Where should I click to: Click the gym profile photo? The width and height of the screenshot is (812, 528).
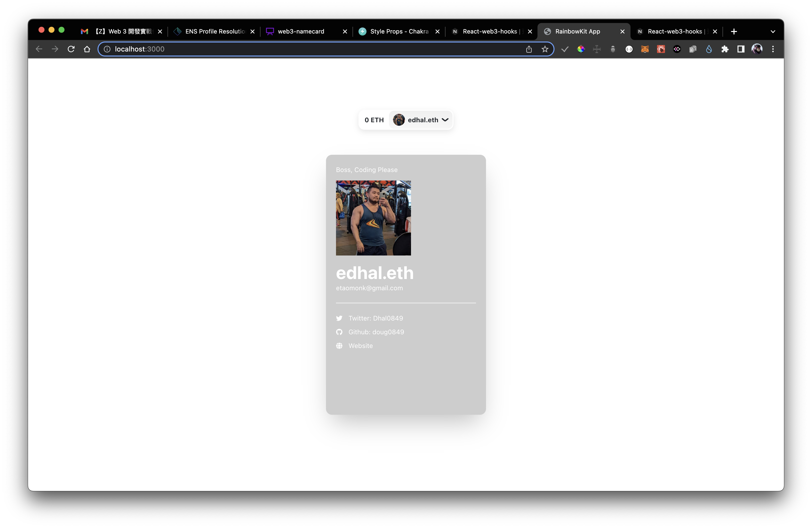click(373, 217)
